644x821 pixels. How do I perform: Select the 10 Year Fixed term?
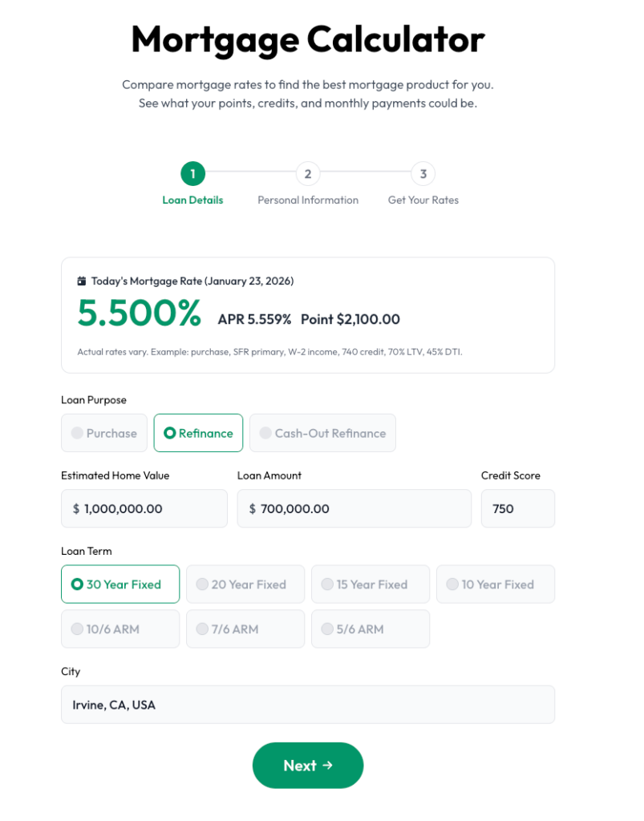(x=495, y=584)
